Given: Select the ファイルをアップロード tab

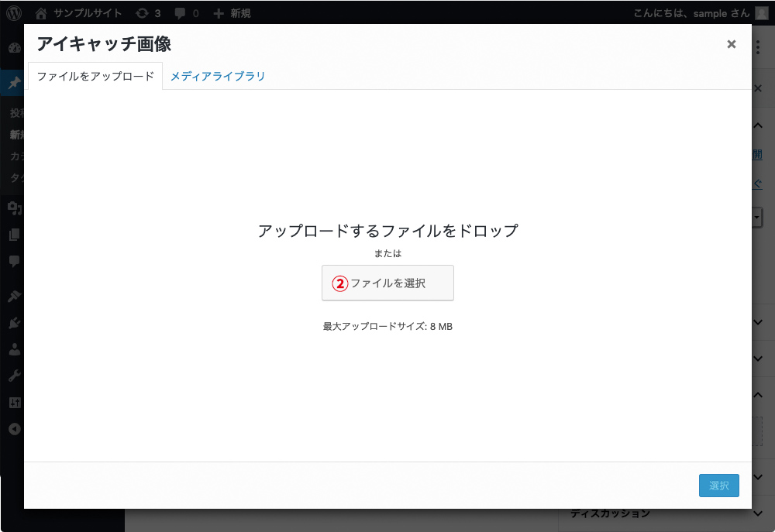Looking at the screenshot, I should coord(94,77).
